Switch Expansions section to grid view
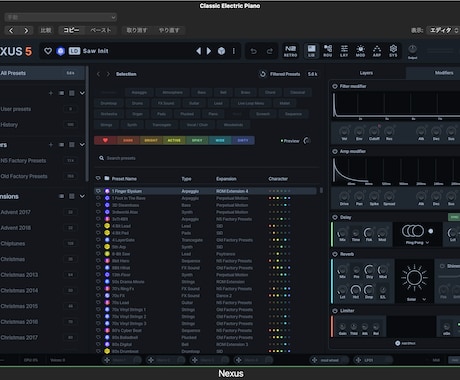460x380 pixels. pyautogui.click(x=72, y=196)
